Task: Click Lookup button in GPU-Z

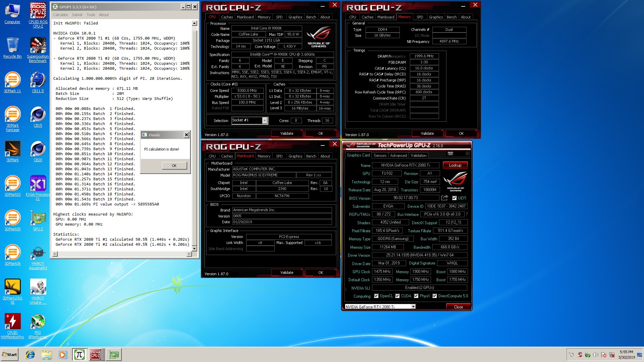Action: 455,165
